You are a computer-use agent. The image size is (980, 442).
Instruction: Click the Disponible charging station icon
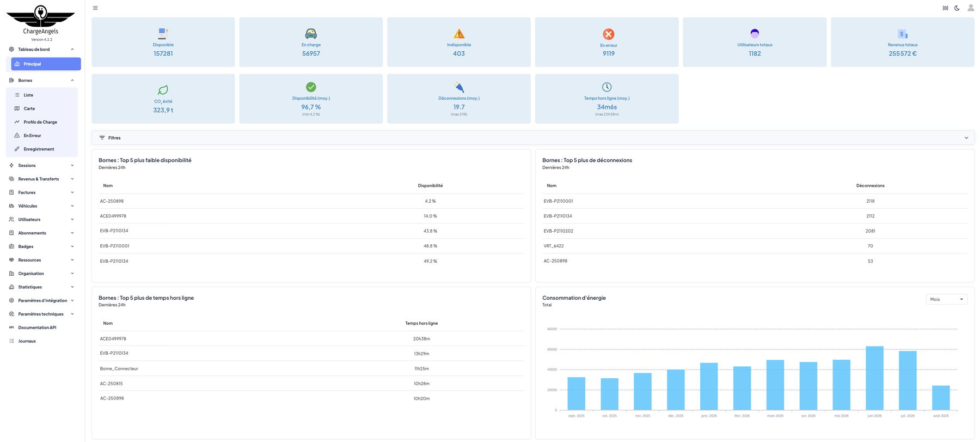pyautogui.click(x=163, y=33)
